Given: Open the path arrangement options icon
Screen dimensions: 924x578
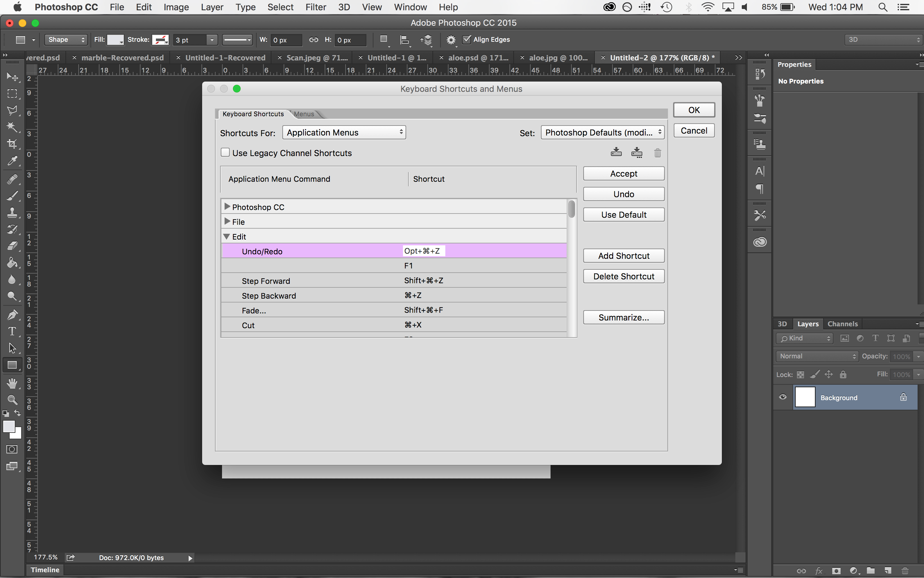Looking at the screenshot, I should point(426,40).
